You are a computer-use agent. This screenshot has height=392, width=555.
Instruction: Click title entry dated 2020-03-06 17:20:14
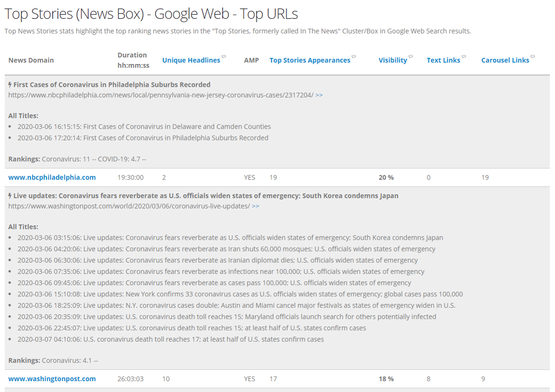143,138
